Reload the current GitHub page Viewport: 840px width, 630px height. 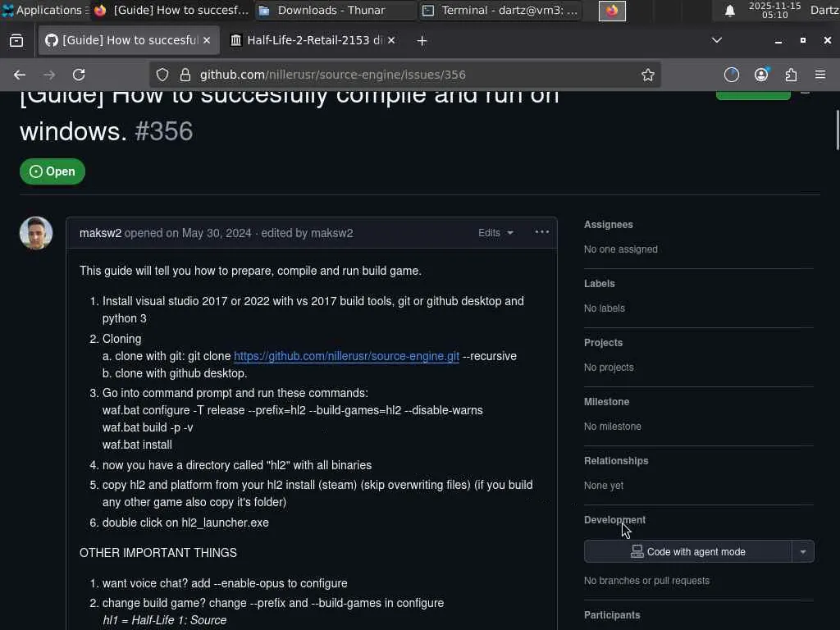coord(79,75)
